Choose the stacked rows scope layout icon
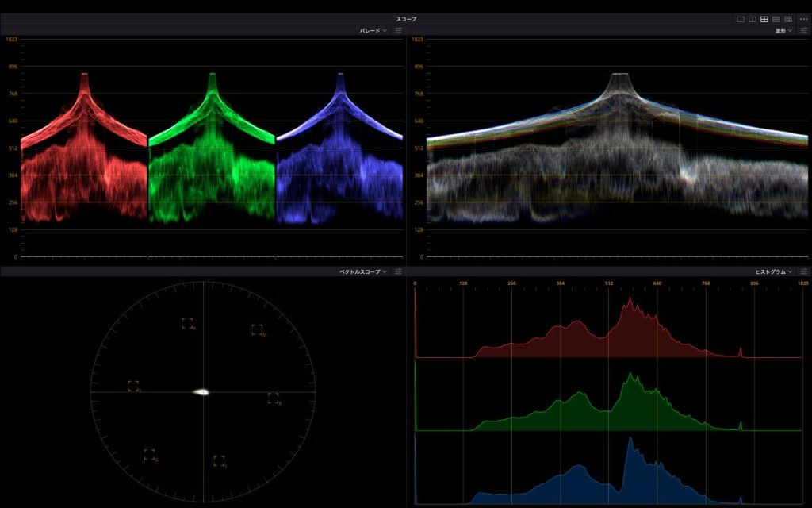The height and width of the screenshot is (508, 812). (x=776, y=19)
